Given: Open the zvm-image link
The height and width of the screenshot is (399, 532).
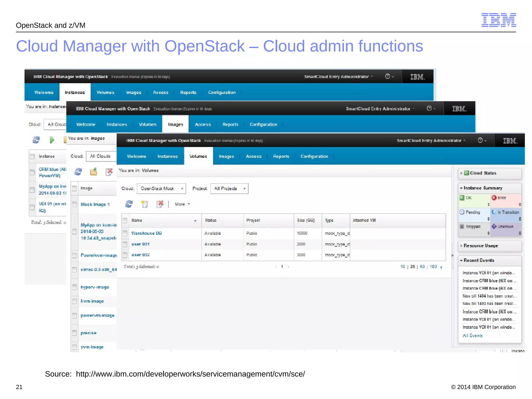Looking at the screenshot, I should pyautogui.click(x=92, y=347).
